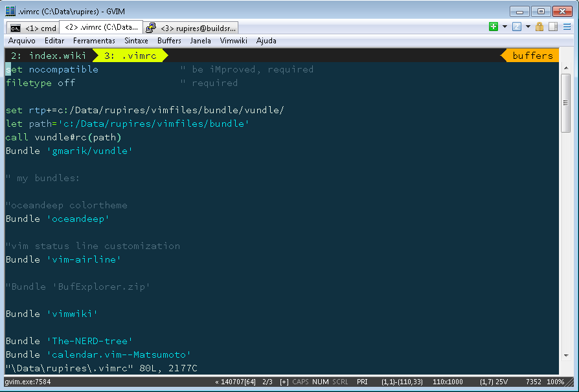
Task: Toggle SCRL indicator in status bar
Action: pyautogui.click(x=340, y=382)
